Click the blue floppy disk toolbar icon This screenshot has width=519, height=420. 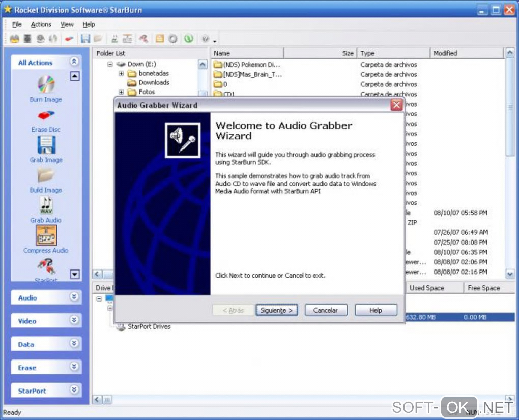pos(85,39)
